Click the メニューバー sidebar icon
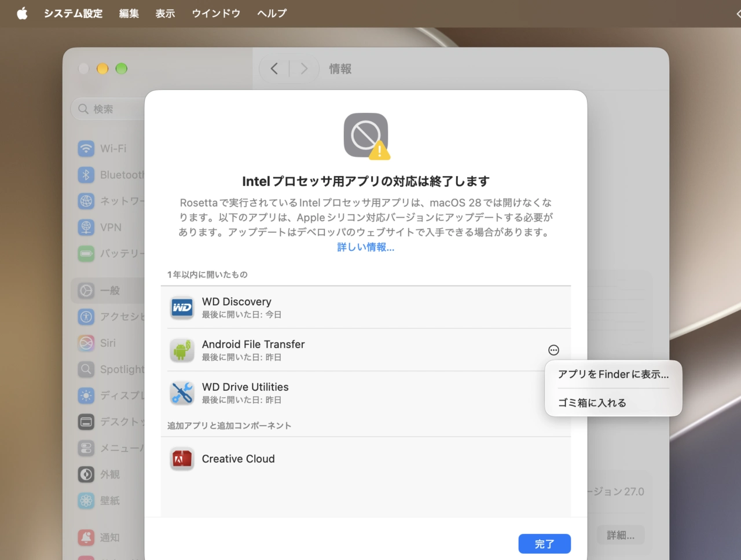This screenshot has width=741, height=560. pyautogui.click(x=86, y=448)
